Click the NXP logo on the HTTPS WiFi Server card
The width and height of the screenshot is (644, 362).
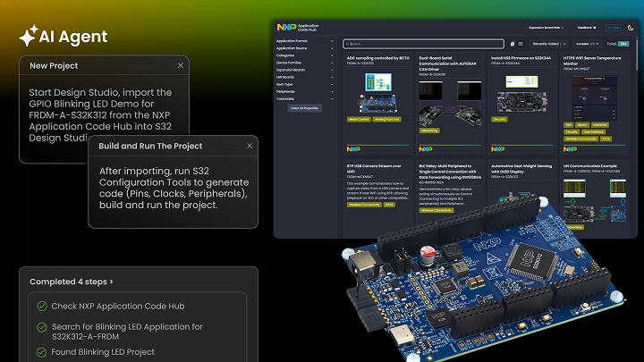570,149
